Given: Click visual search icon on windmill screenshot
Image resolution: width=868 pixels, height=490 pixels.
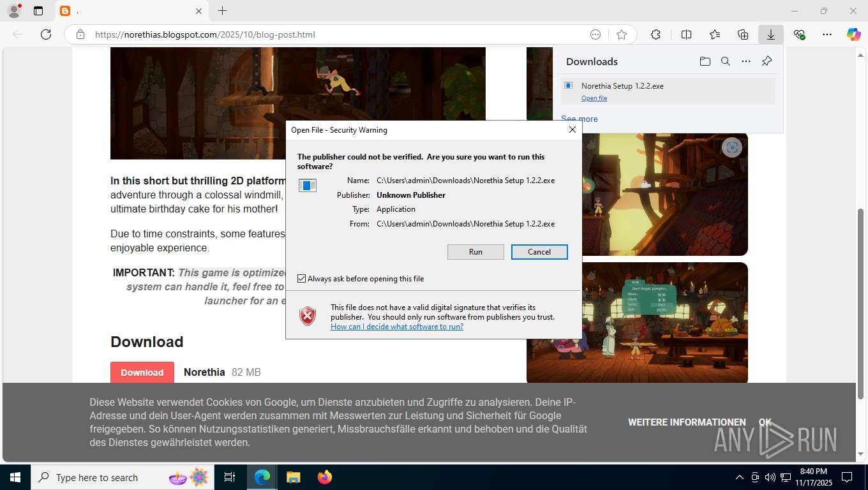Looking at the screenshot, I should (x=731, y=147).
